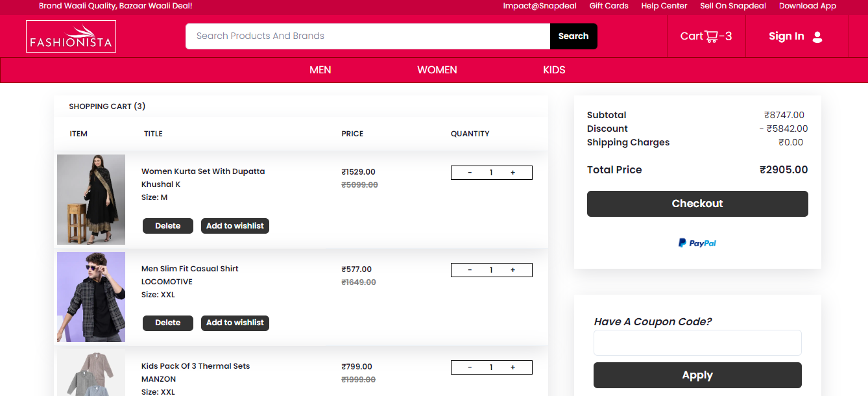Click brand name LOCOMOTIVE

167,282
